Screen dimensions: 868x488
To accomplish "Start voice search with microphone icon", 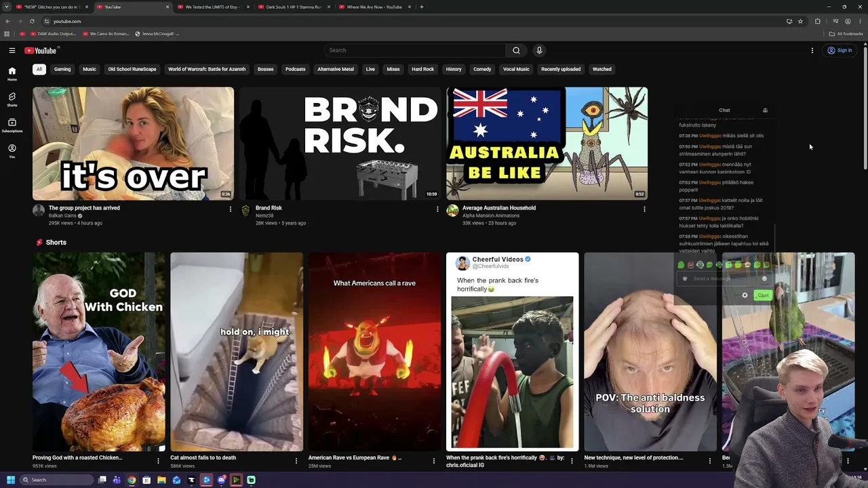I will (539, 50).
